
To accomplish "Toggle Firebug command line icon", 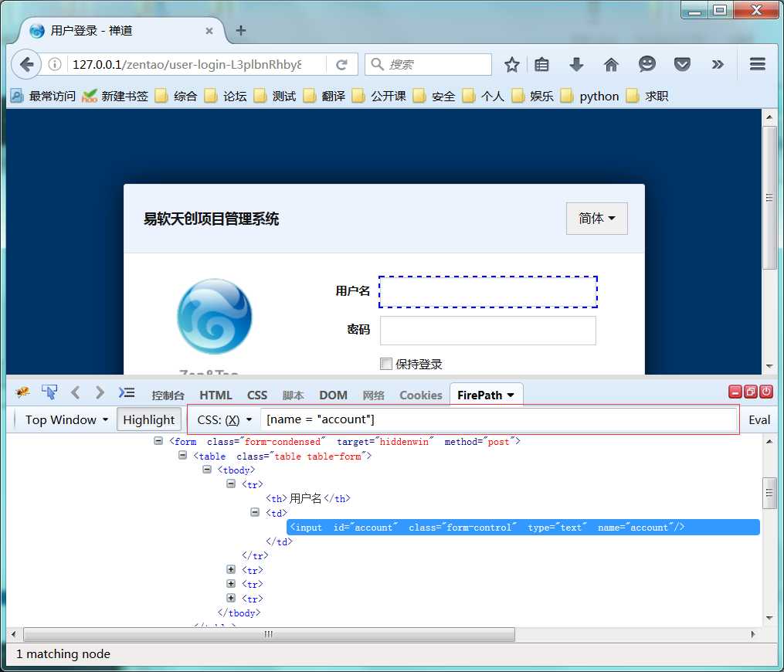I will tap(127, 392).
